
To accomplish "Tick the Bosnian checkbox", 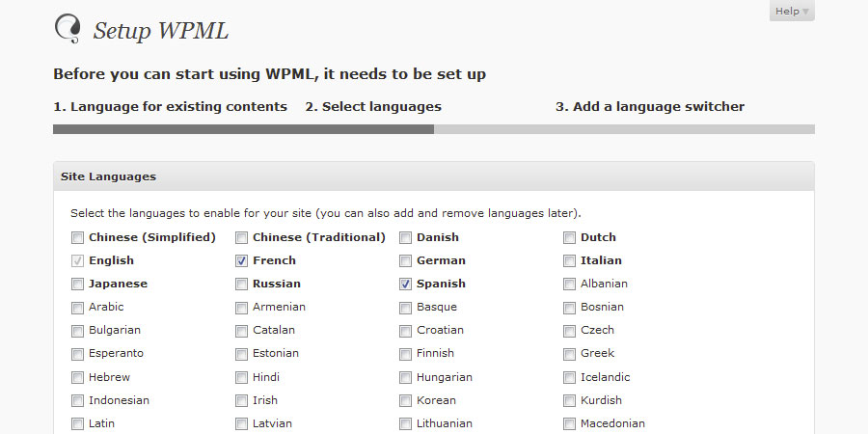I will [x=569, y=308].
